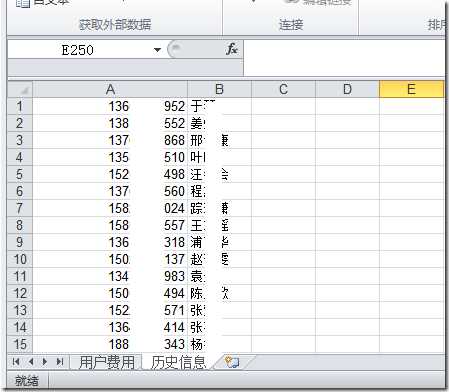449x392 pixels.
Task: Select row 13 header
Action: 20,310
